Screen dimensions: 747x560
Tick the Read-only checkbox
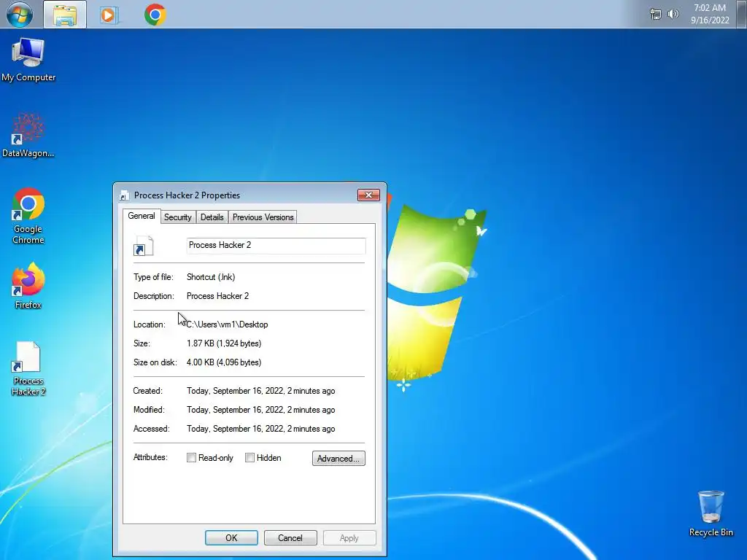(x=192, y=458)
